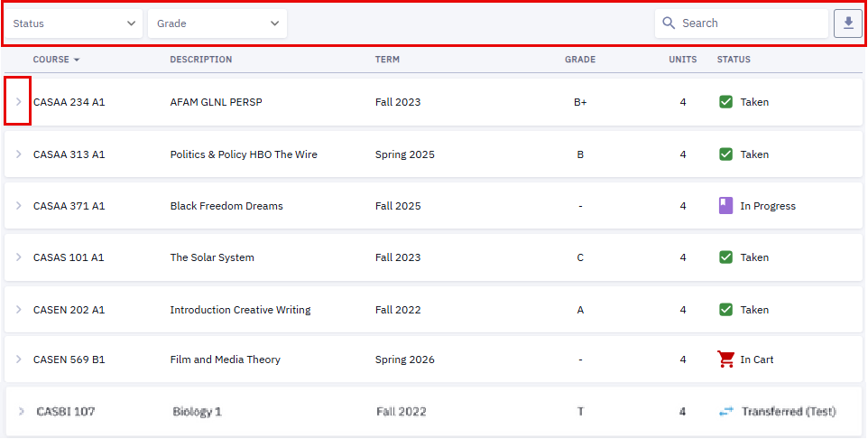
Task: Click the GRADE column header
Action: click(580, 60)
